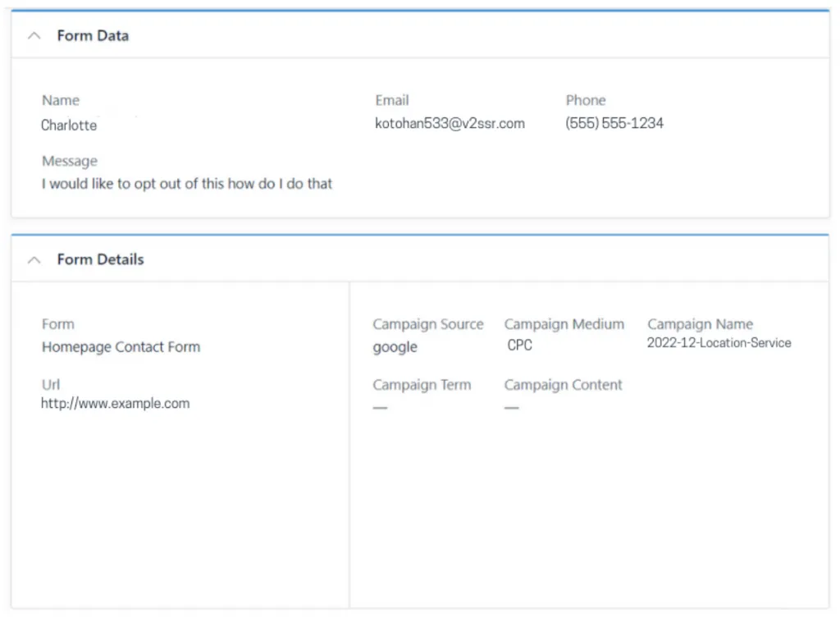Select the campaign name 2022-12-Location-Service
Viewport: 840px width, 618px height.
[719, 343]
